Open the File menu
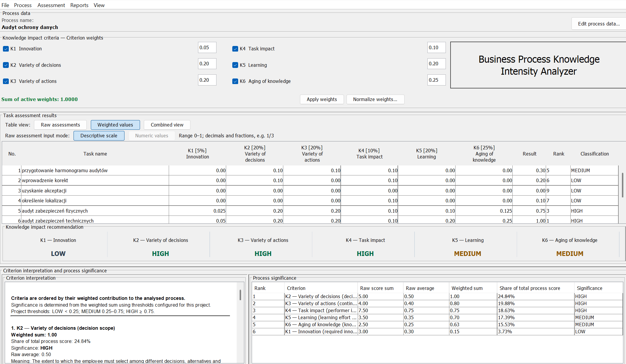Image resolution: width=626 pixels, height=364 pixels. [x=5, y=5]
